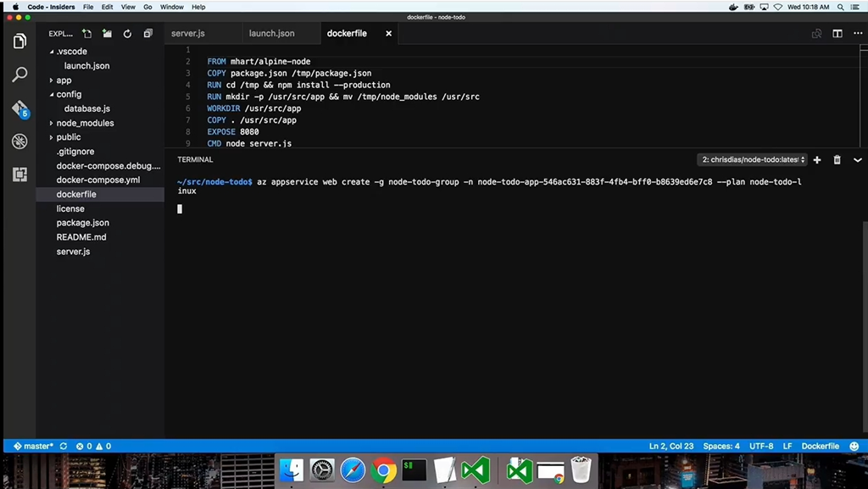Open the Debug view in activity bar
868x489 pixels.
click(19, 142)
